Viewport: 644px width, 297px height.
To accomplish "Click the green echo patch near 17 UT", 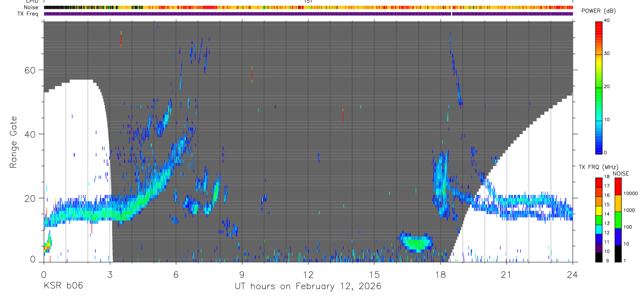I will pyautogui.click(x=416, y=243).
